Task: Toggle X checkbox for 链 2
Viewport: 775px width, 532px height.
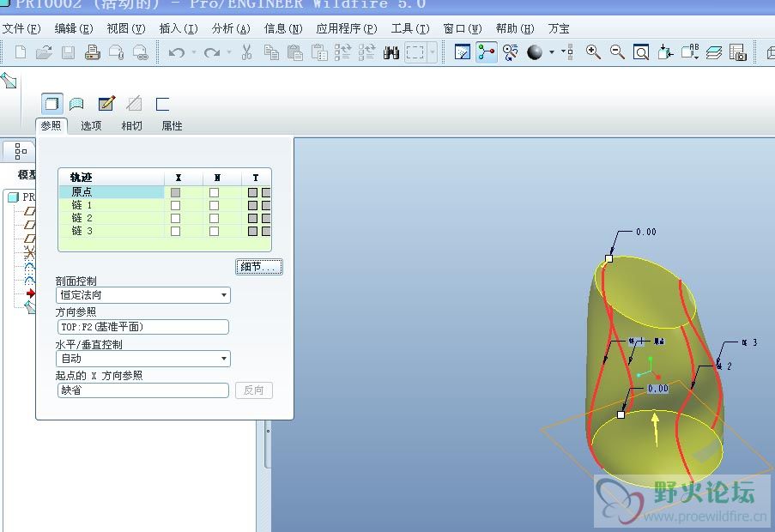Action: click(175, 218)
